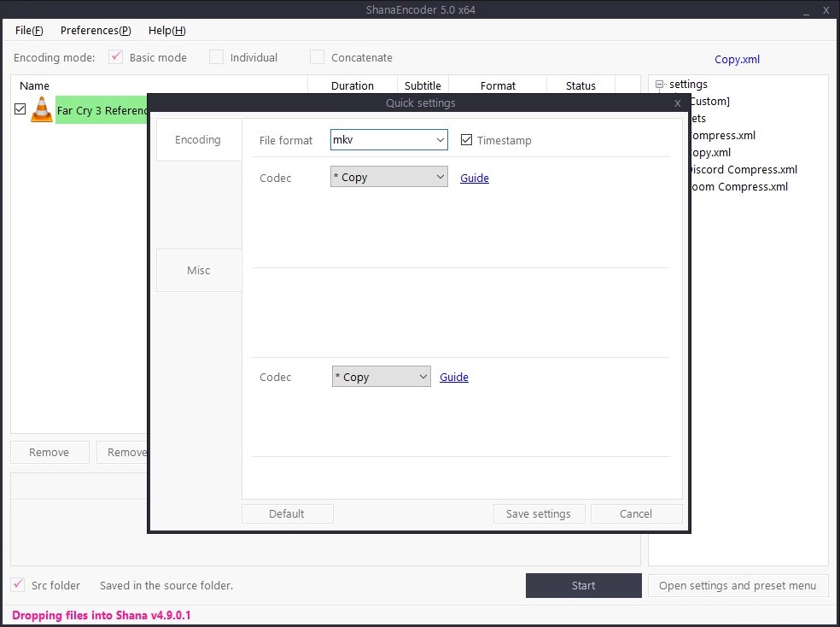Click 'Dropping files into Shana v4.9.0.1' status
This screenshot has height=627, width=840.
tap(102, 615)
